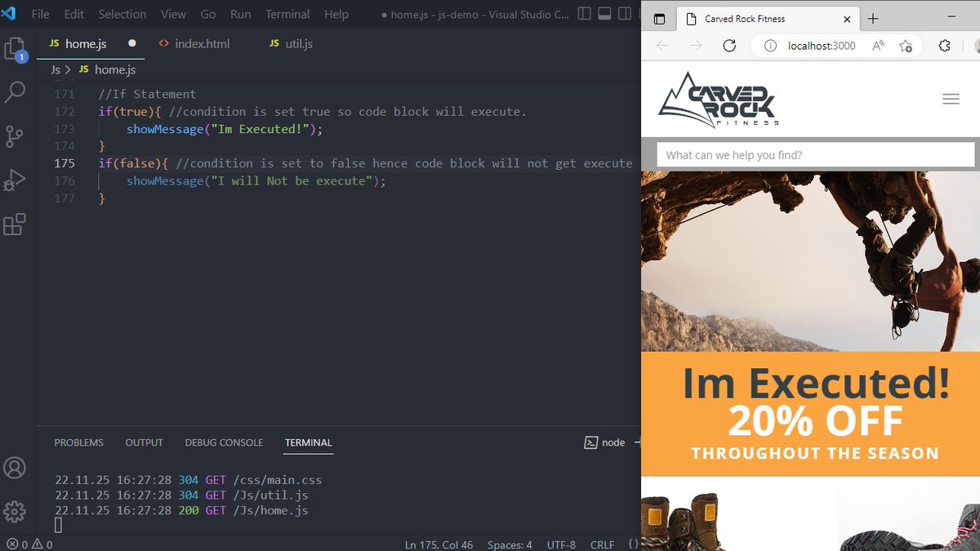Switch to the TERMINAL panel tab
980x551 pixels.
click(309, 442)
